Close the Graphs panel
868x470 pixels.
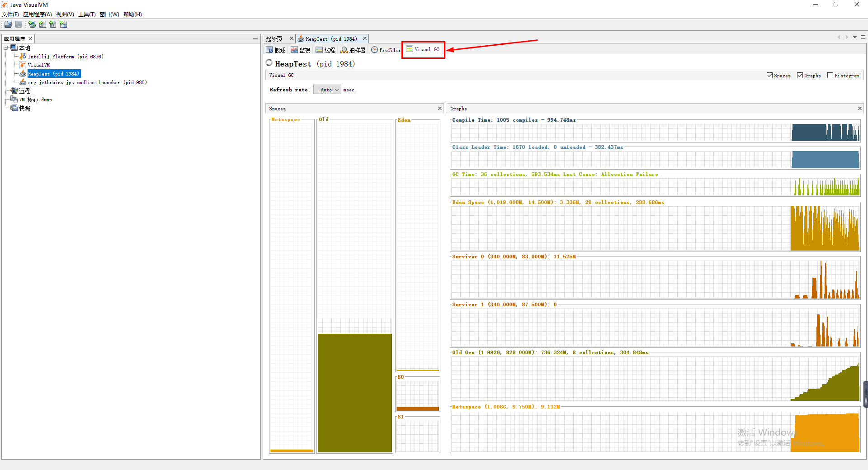(x=860, y=109)
